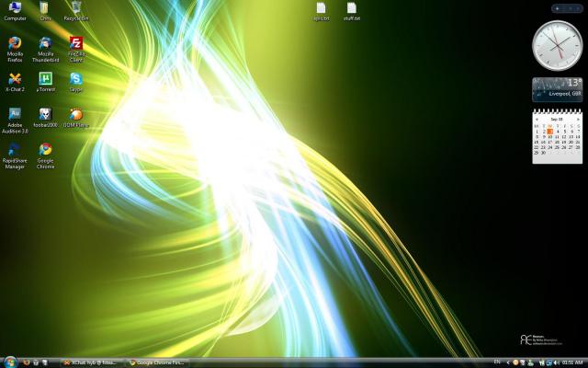Viewport: 588px width, 368px height.
Task: Click the volume speaker tray icon
Action: 556,362
